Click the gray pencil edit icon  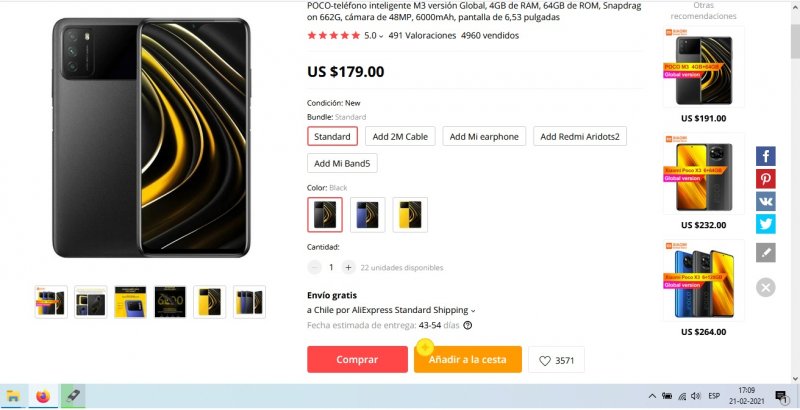[x=765, y=253]
